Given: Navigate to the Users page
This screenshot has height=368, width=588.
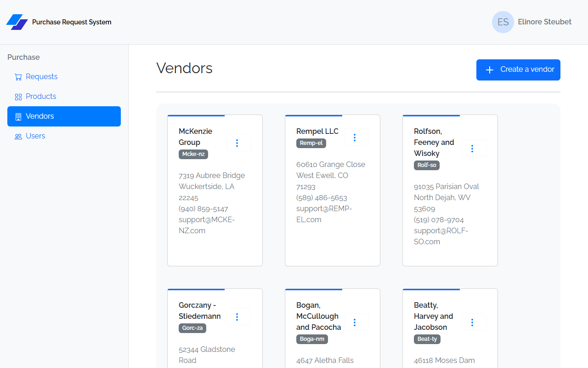Looking at the screenshot, I should pos(64,136).
